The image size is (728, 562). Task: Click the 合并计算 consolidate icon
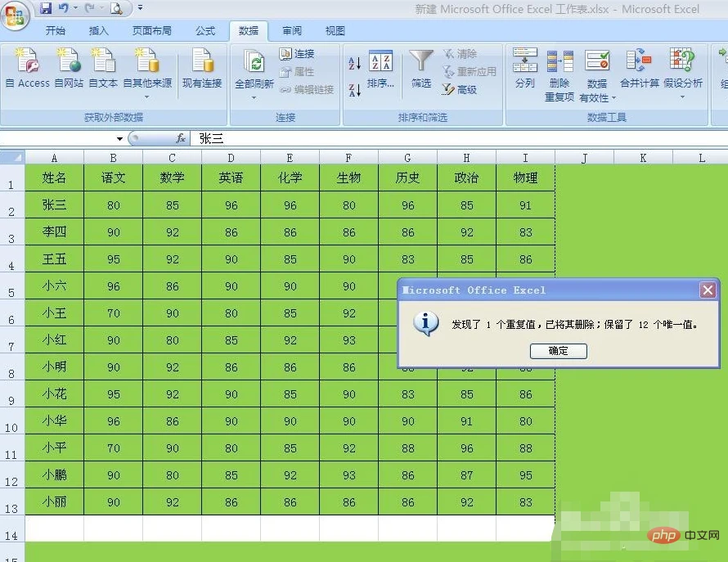click(x=639, y=62)
